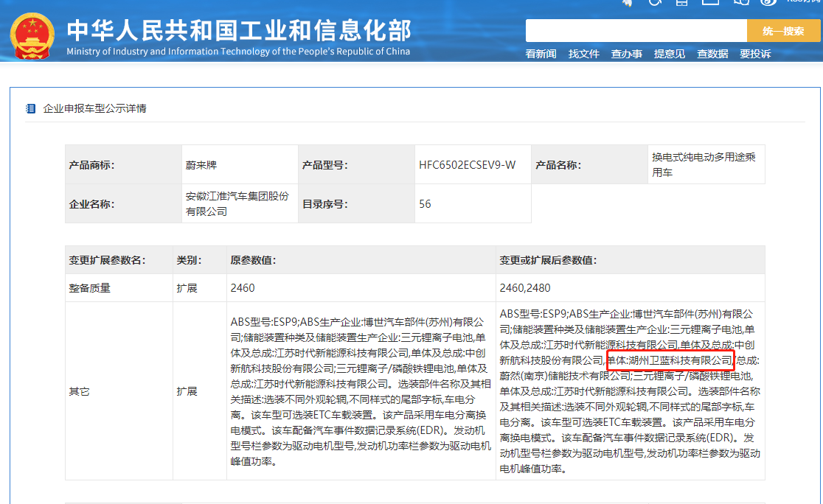
Task: Click the circular arrow icon at top
Action: 654,2
